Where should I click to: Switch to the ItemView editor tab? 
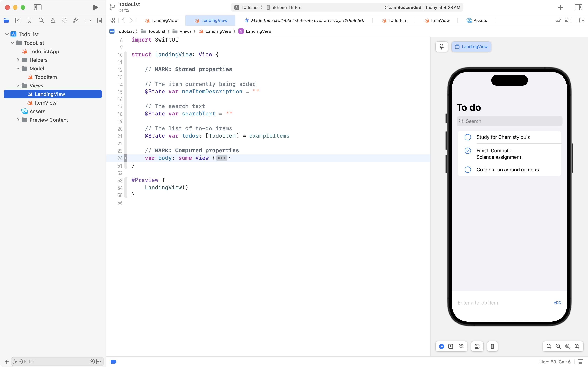437,20
